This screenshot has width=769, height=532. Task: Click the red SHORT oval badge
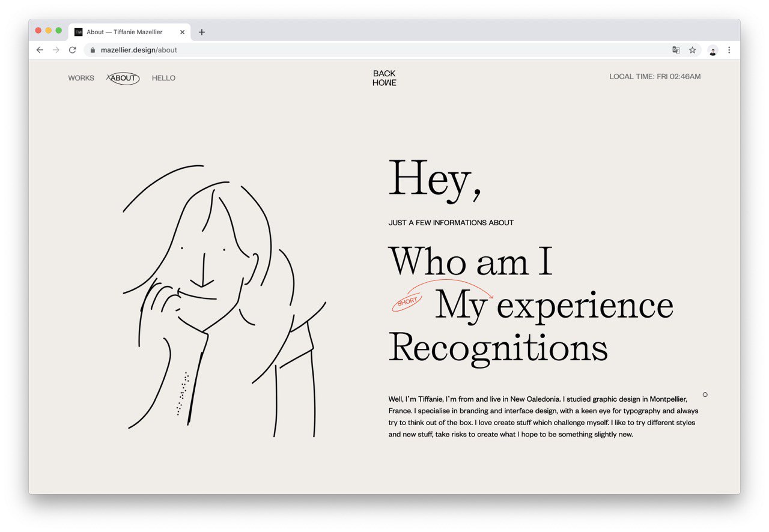click(x=407, y=303)
